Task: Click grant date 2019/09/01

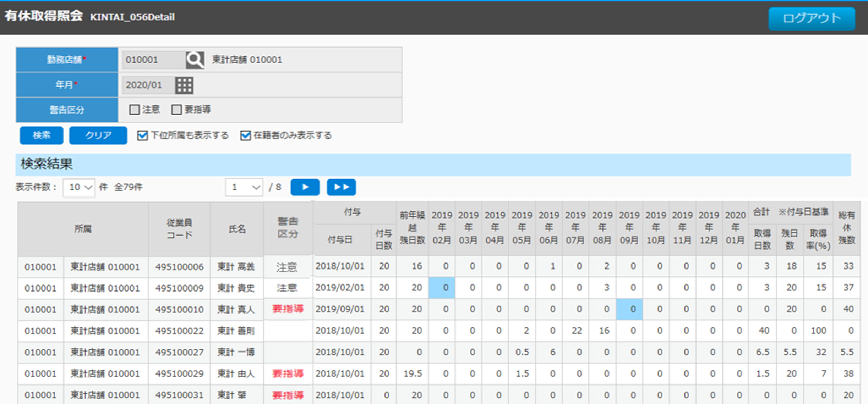Action: click(x=340, y=309)
